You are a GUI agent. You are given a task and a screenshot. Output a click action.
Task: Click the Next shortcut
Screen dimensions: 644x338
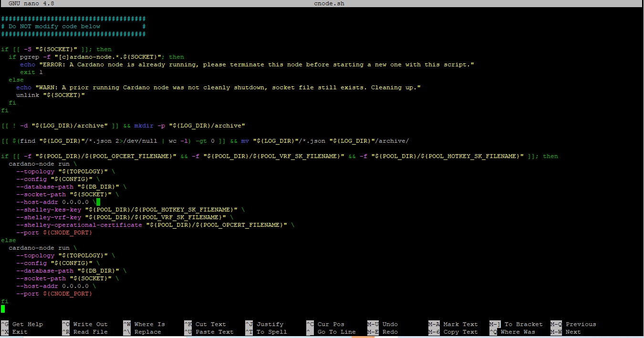566,332
